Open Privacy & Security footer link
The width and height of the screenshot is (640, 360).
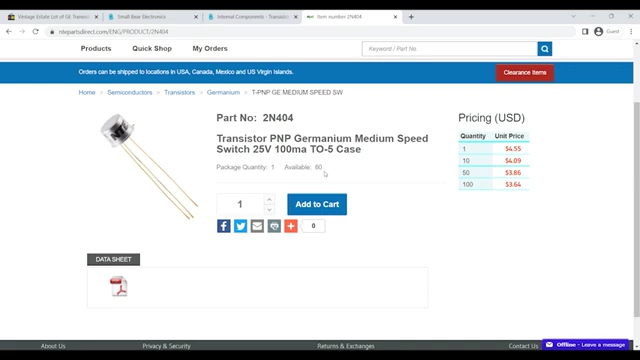[x=167, y=346]
